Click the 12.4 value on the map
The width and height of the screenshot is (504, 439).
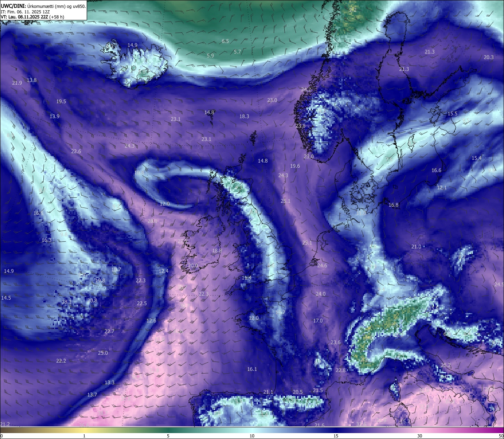pyautogui.click(x=163, y=271)
